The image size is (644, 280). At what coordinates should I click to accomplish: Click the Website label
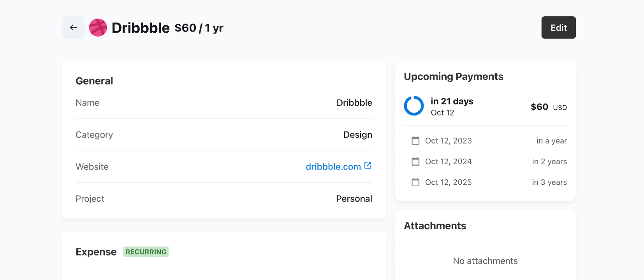[92, 167]
